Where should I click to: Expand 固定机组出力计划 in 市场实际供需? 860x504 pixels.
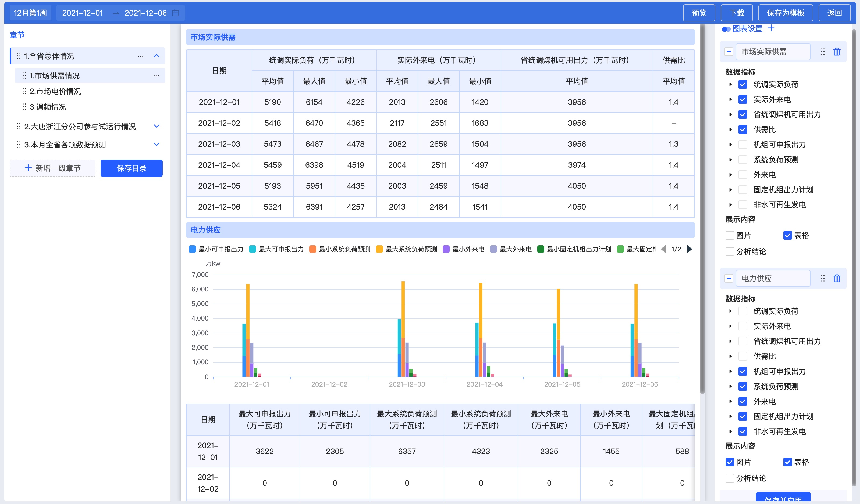pyautogui.click(x=730, y=190)
